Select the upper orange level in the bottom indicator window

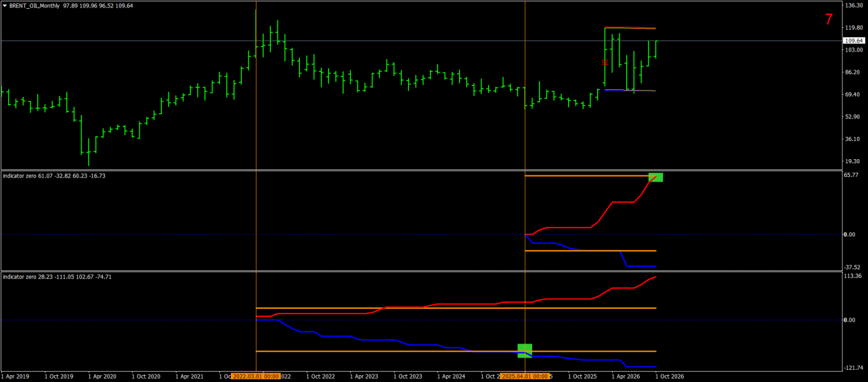click(x=456, y=308)
